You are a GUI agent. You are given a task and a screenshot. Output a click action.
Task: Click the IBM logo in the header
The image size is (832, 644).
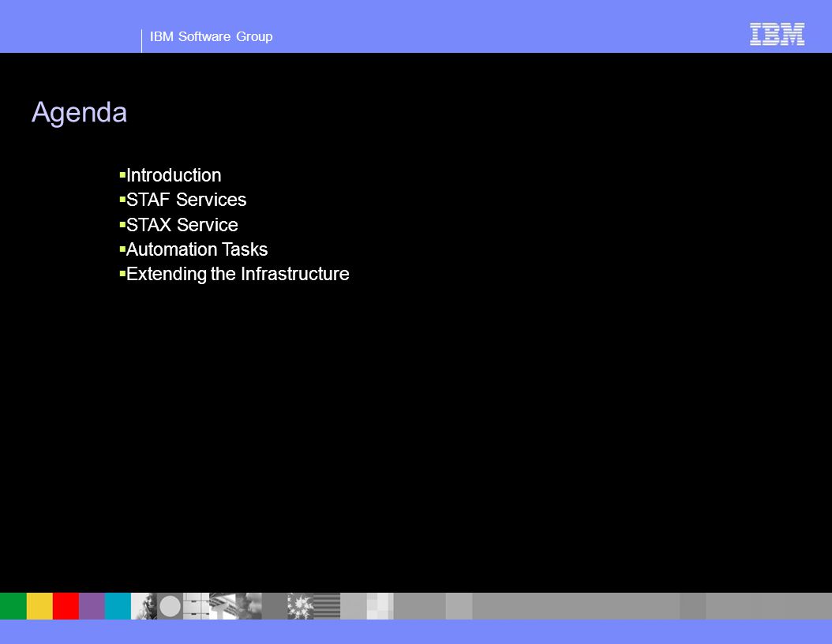coord(777,34)
